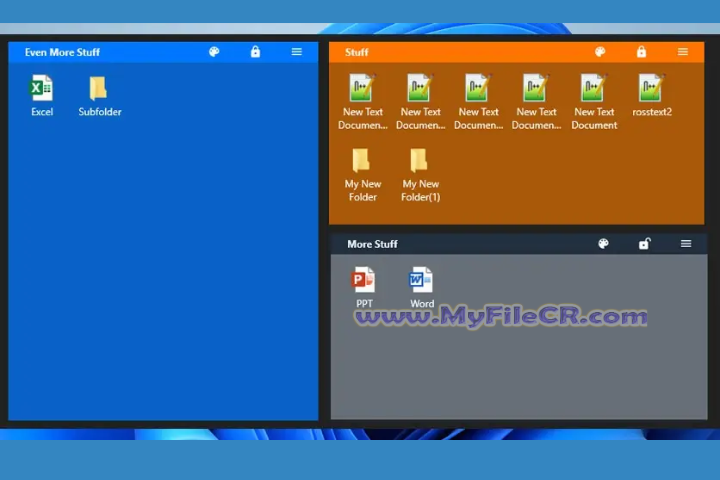Open the color palette for the orange Stuff panel
Viewport: 720px width, 480px height.
(600, 52)
